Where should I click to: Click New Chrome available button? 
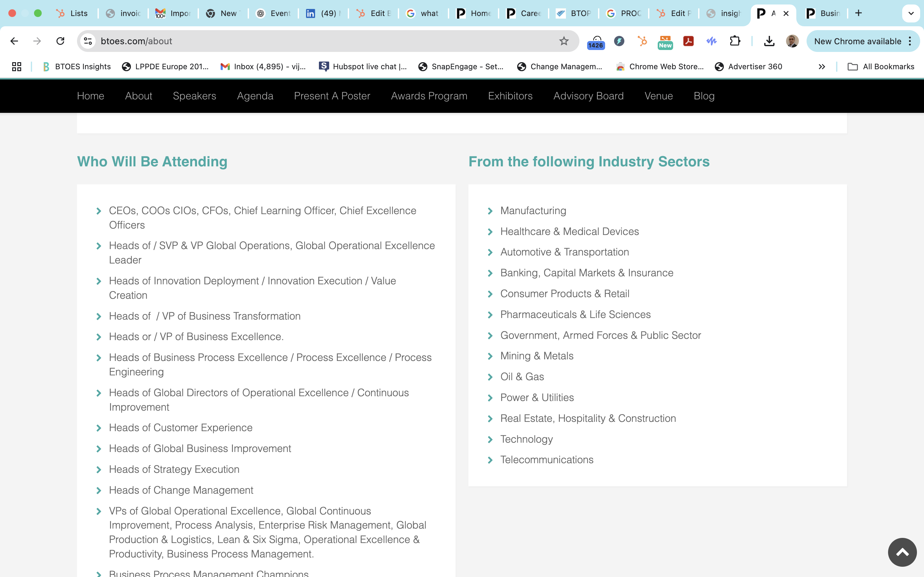tap(857, 41)
